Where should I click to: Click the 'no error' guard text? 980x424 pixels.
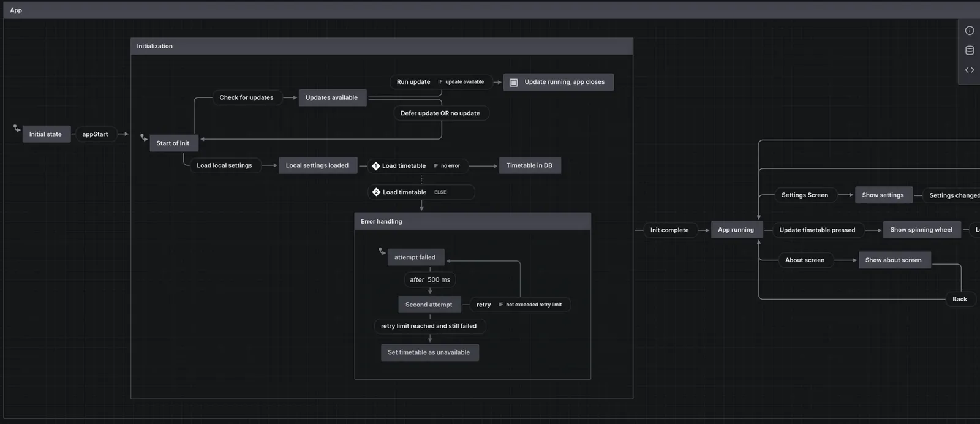[x=450, y=166]
